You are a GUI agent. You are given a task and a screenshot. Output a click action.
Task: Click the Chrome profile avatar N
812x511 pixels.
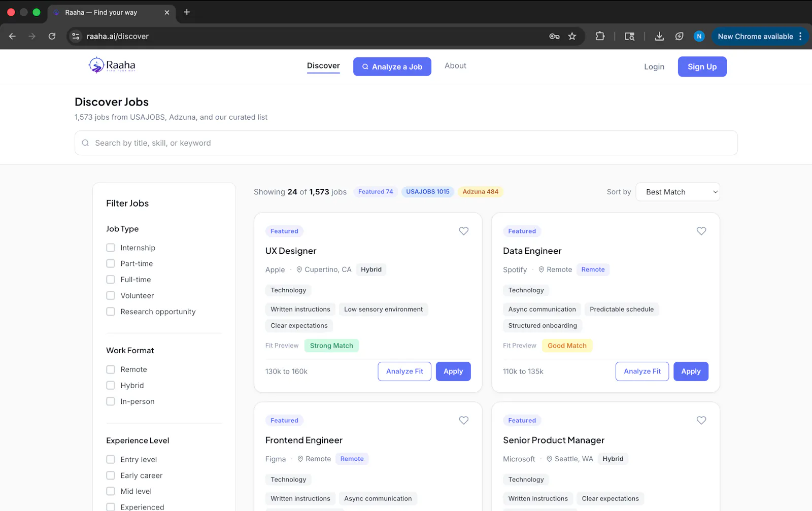coord(699,36)
